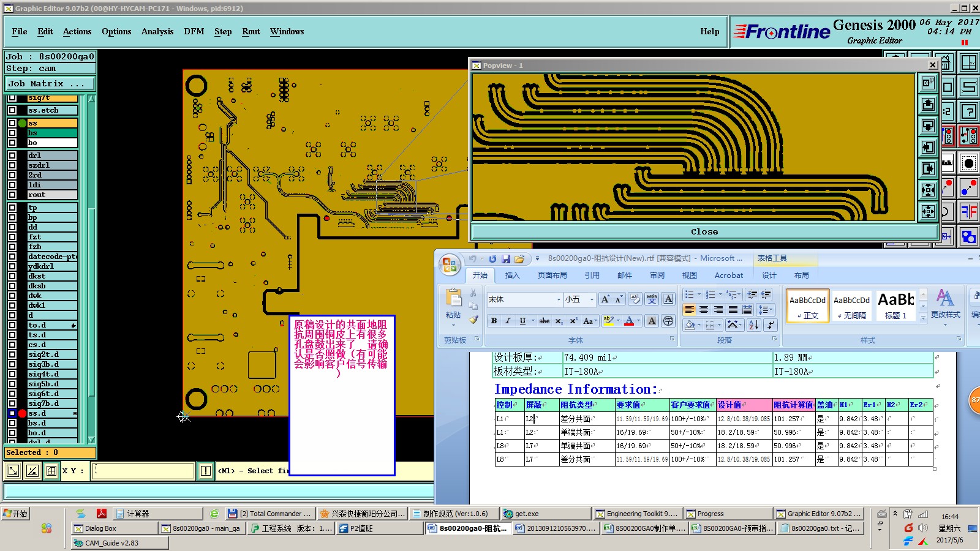Image resolution: width=980 pixels, height=551 pixels.
Task: Open the Paragraph dialog launcher
Action: (774, 339)
